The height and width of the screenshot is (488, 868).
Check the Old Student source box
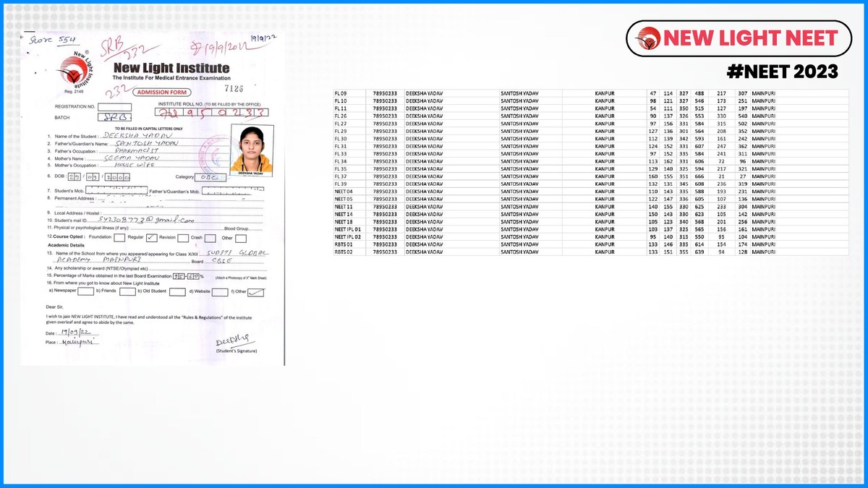coord(176,291)
